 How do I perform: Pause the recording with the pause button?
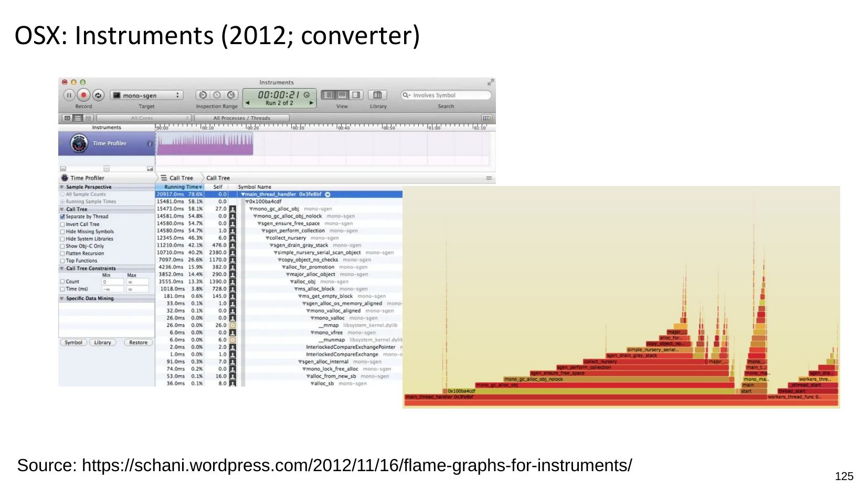(x=69, y=95)
